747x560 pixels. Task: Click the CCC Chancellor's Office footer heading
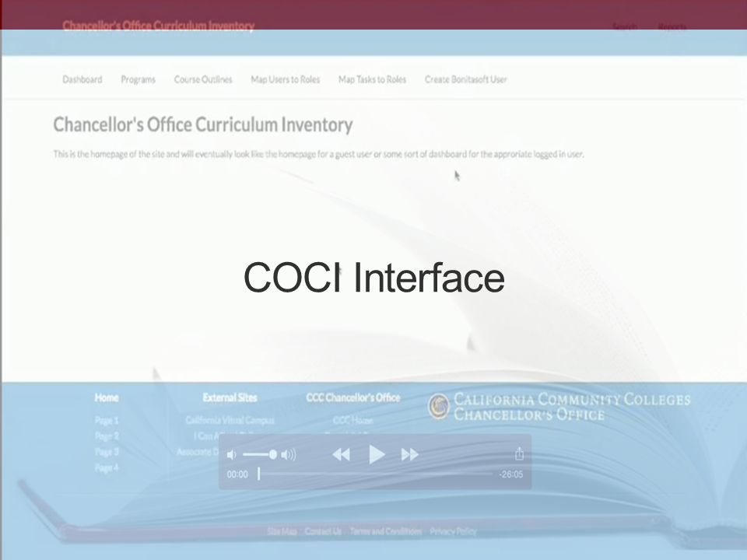353,397
